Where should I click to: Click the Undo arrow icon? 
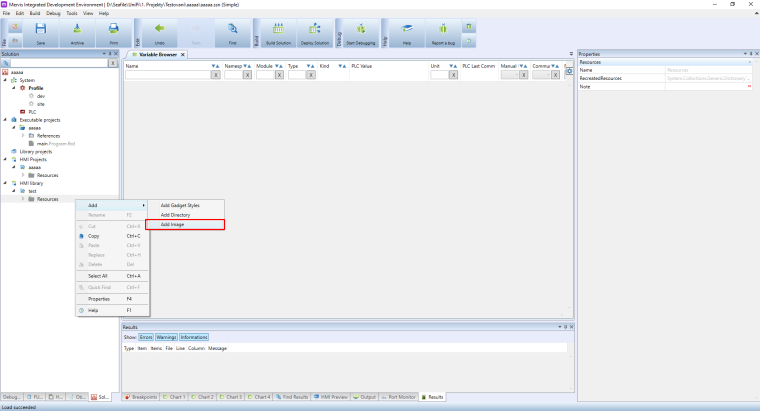[x=159, y=33]
